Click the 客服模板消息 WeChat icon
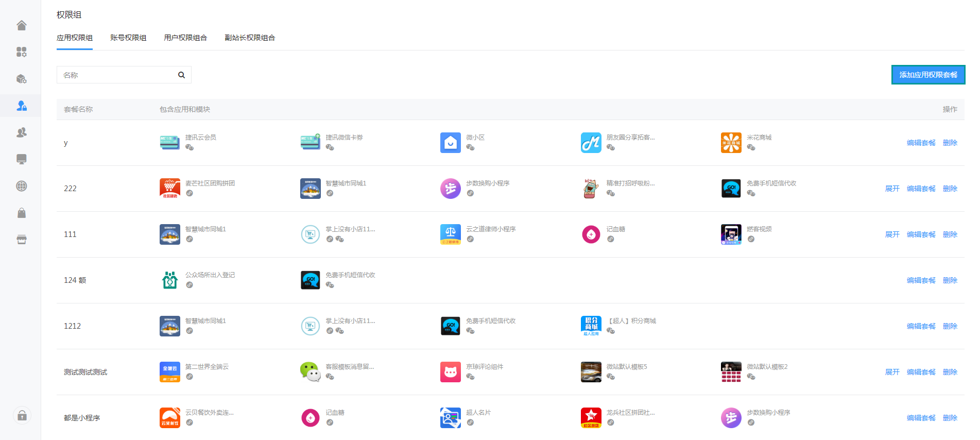This screenshot has height=440, width=980. click(311, 372)
